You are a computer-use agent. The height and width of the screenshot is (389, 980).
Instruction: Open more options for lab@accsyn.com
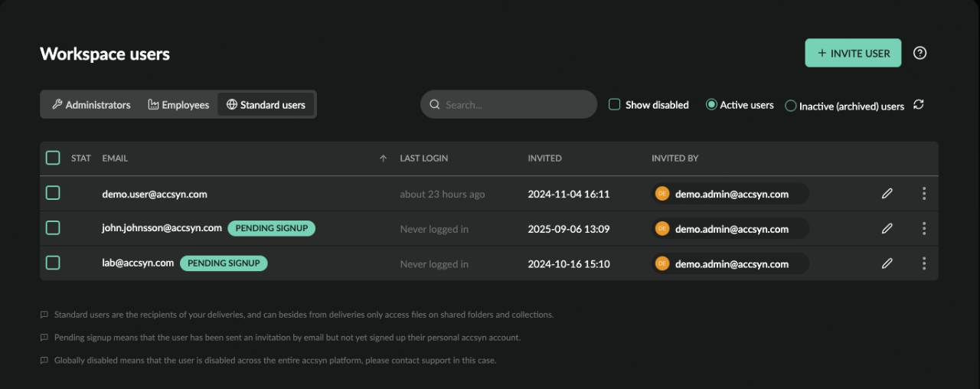(x=924, y=263)
